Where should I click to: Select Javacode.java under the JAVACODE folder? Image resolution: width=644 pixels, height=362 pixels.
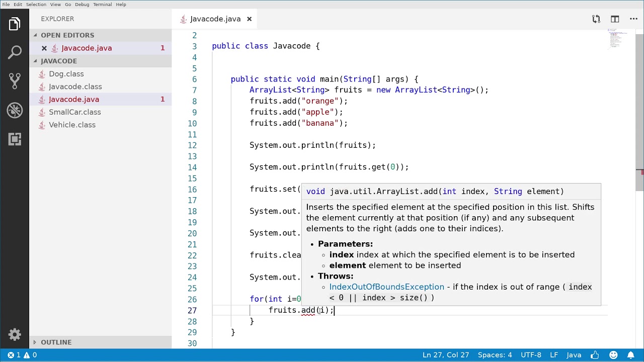point(101,100)
